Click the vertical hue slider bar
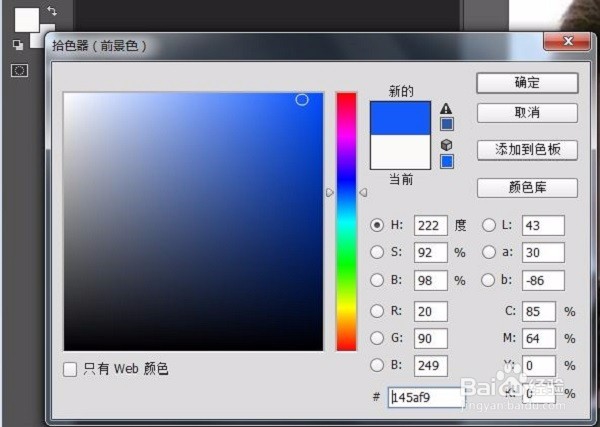Screen dimensions: 600x427 [346, 222]
